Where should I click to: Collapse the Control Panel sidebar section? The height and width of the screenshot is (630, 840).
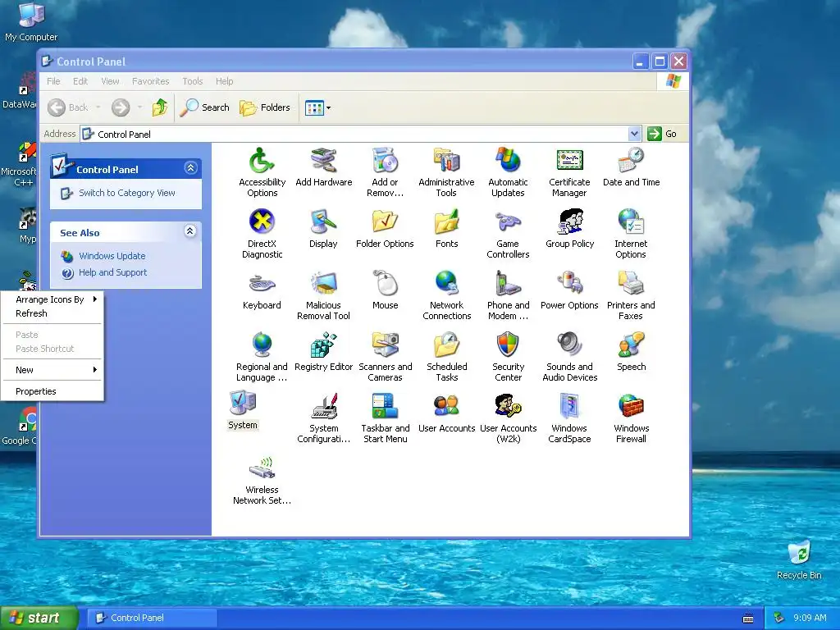(x=190, y=168)
